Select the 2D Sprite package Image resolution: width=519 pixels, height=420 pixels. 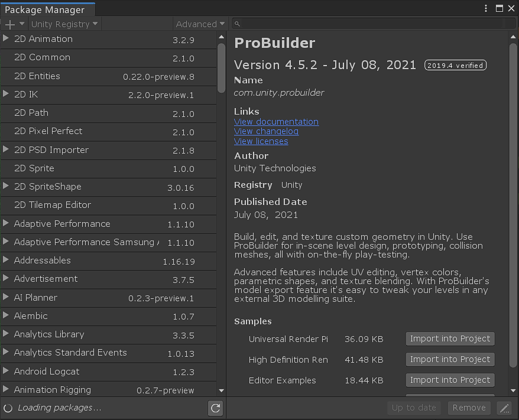point(109,169)
